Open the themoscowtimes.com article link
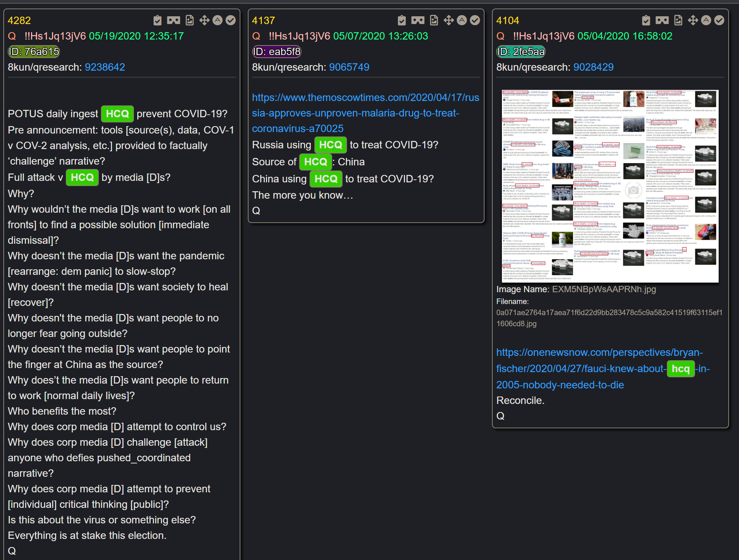Screen dimensions: 739x560 tap(365, 113)
